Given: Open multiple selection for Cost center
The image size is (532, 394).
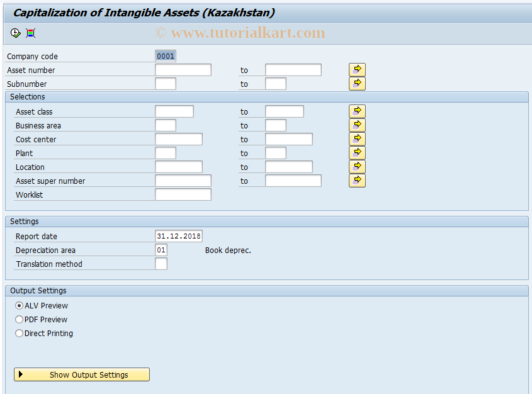Looking at the screenshot, I should point(357,139).
